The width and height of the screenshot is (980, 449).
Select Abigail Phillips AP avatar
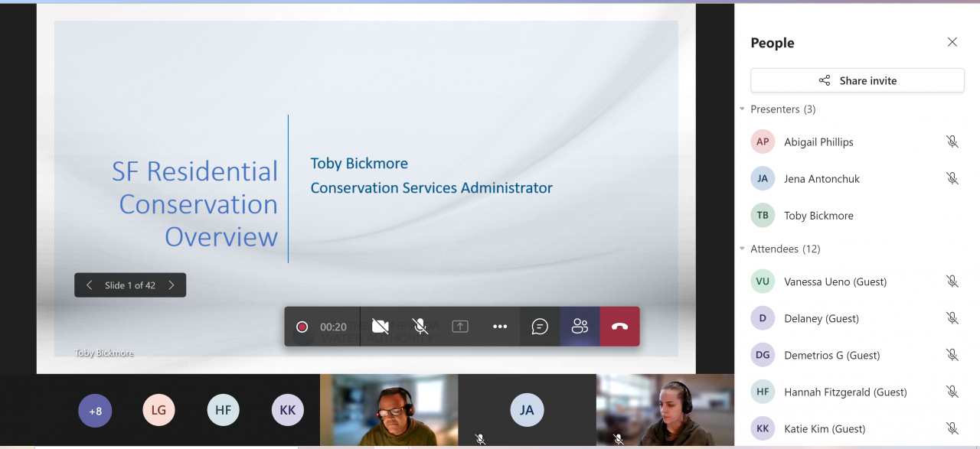pos(763,142)
